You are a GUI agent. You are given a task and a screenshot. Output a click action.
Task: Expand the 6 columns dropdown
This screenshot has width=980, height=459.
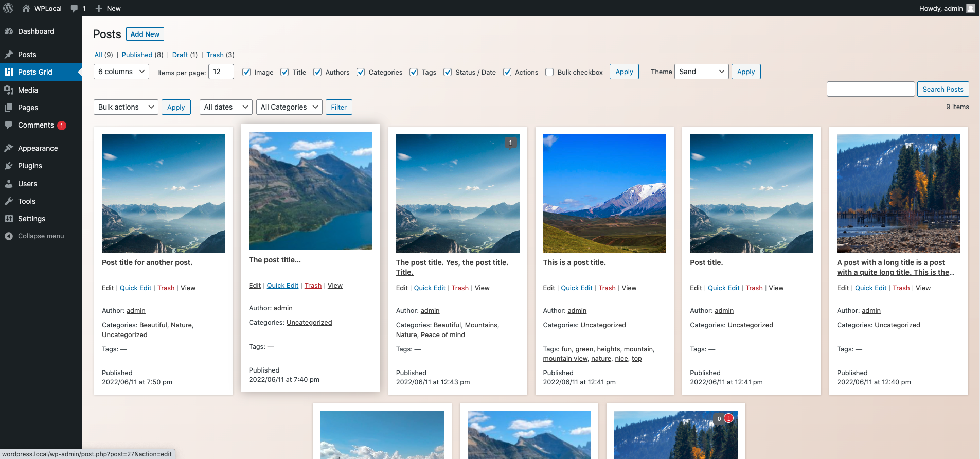click(121, 72)
